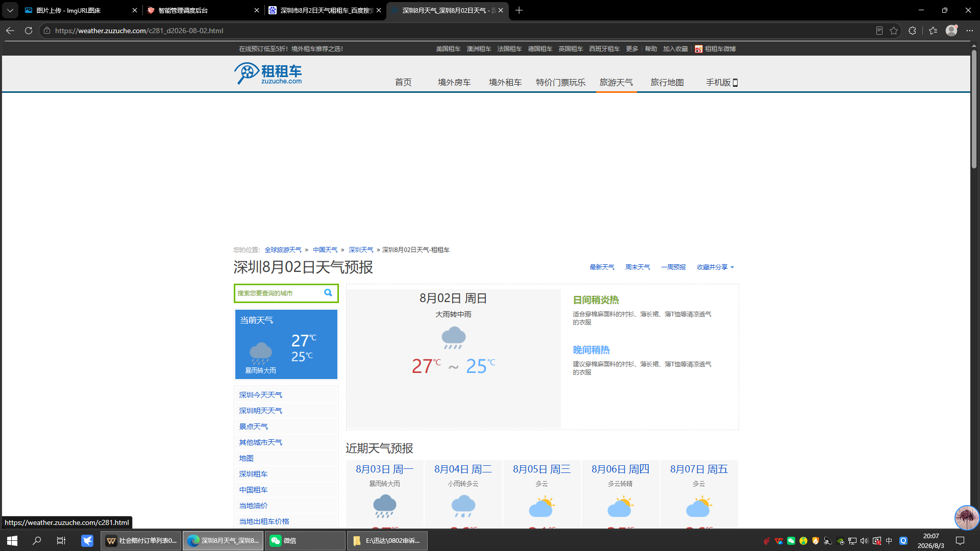Screen dimensions: 980x551
Task: Open 旅游天气 navigation item
Action: (x=616, y=82)
